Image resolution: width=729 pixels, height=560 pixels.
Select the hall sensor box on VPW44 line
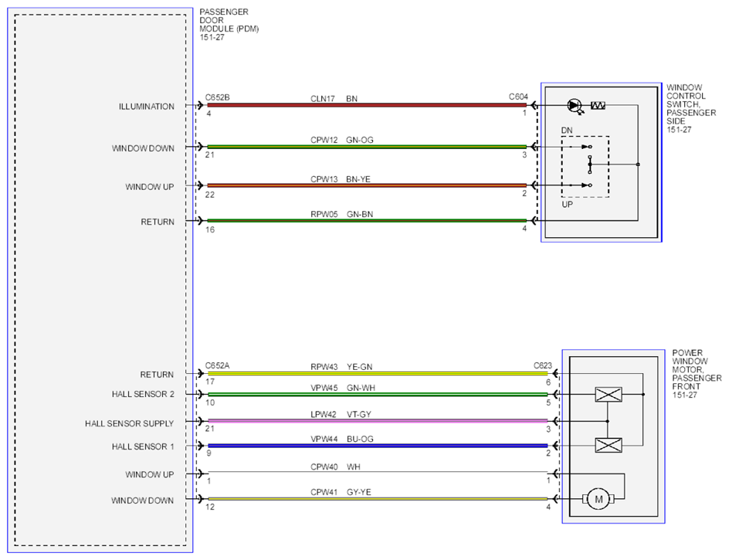(609, 445)
